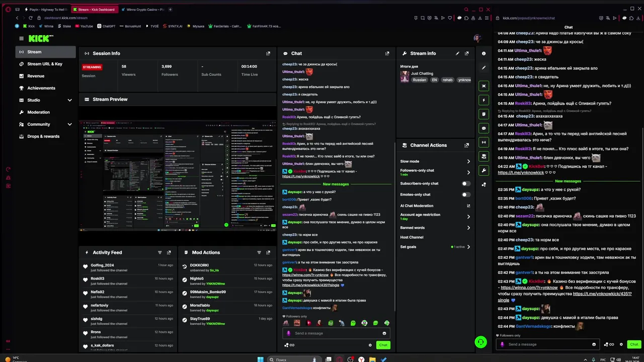Open Followers-only chat options chevron
This screenshot has width=644, height=362.
click(x=468, y=172)
